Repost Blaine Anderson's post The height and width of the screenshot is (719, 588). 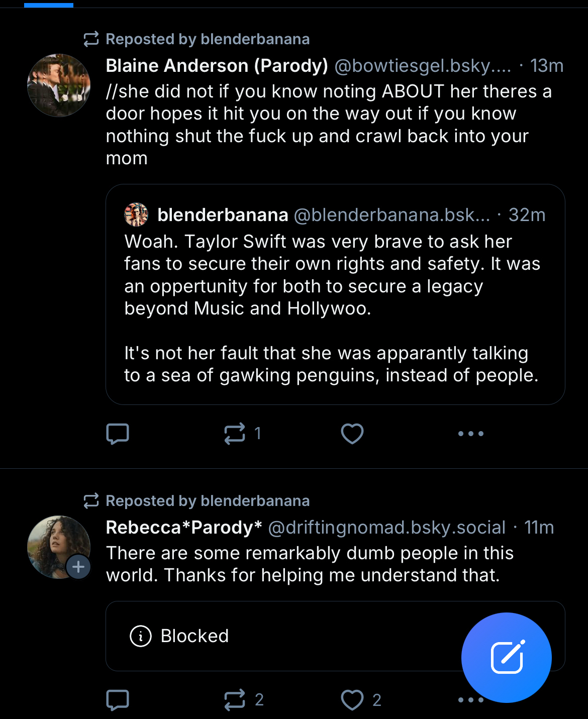[x=235, y=434]
